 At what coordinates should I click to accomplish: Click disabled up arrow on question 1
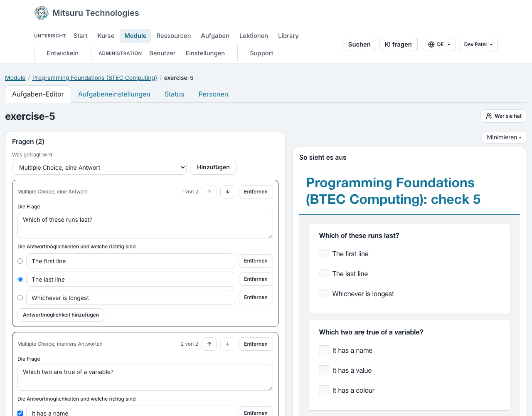coord(209,192)
